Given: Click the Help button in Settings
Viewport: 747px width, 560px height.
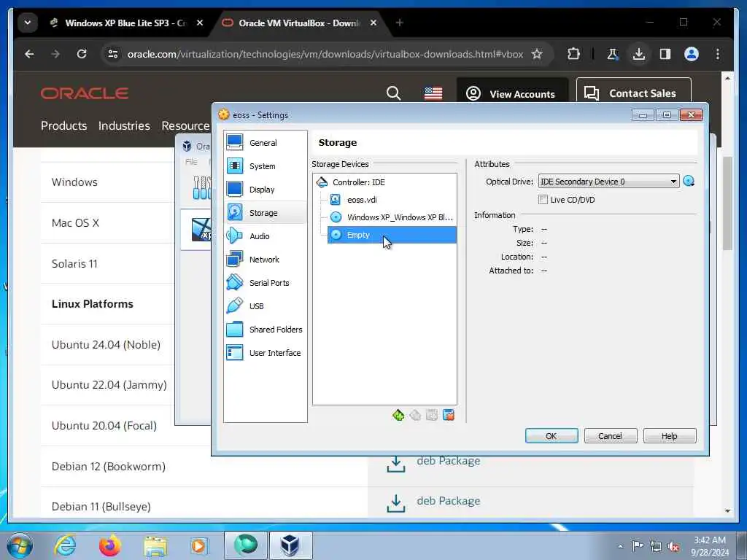Looking at the screenshot, I should tap(670, 436).
